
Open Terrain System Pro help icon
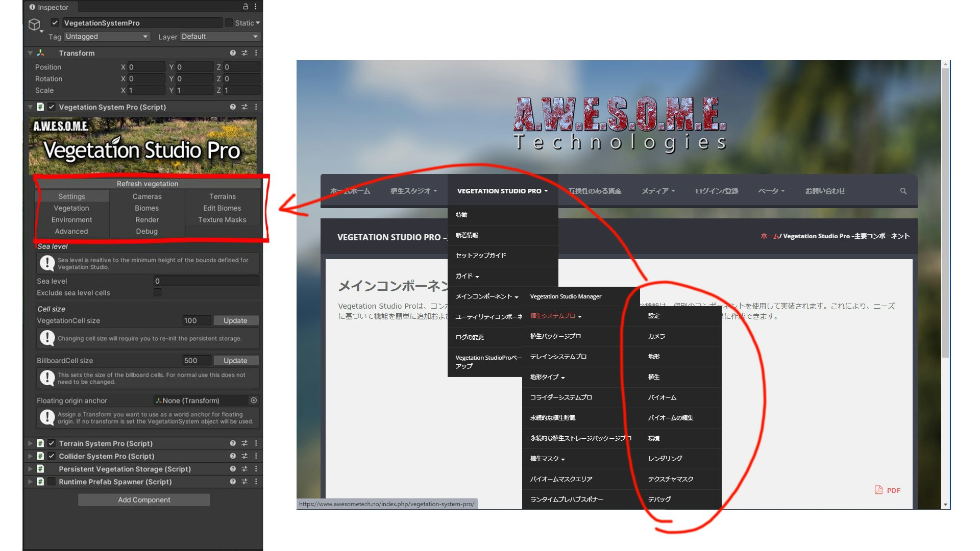coord(233,443)
